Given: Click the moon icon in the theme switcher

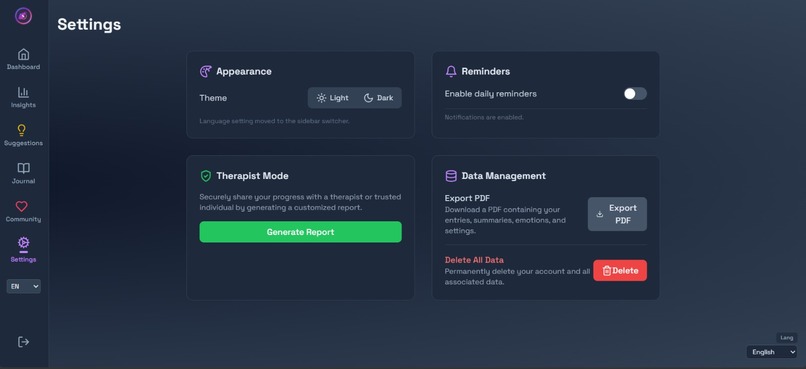Looking at the screenshot, I should coord(369,98).
